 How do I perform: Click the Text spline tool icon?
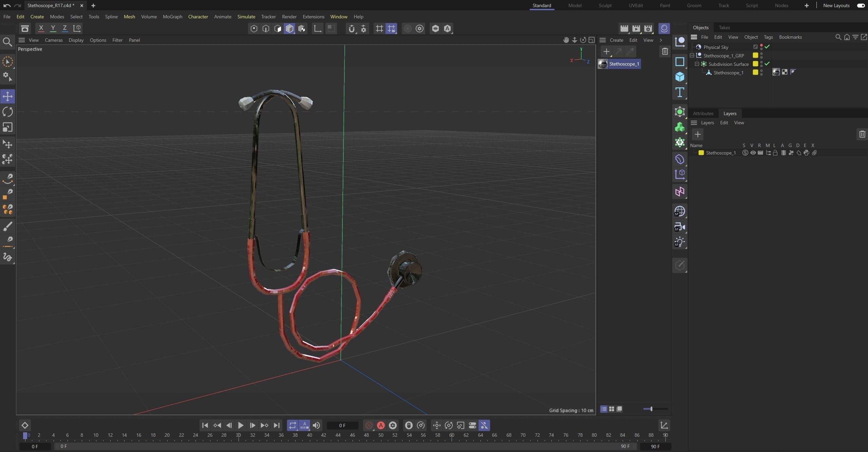(680, 92)
